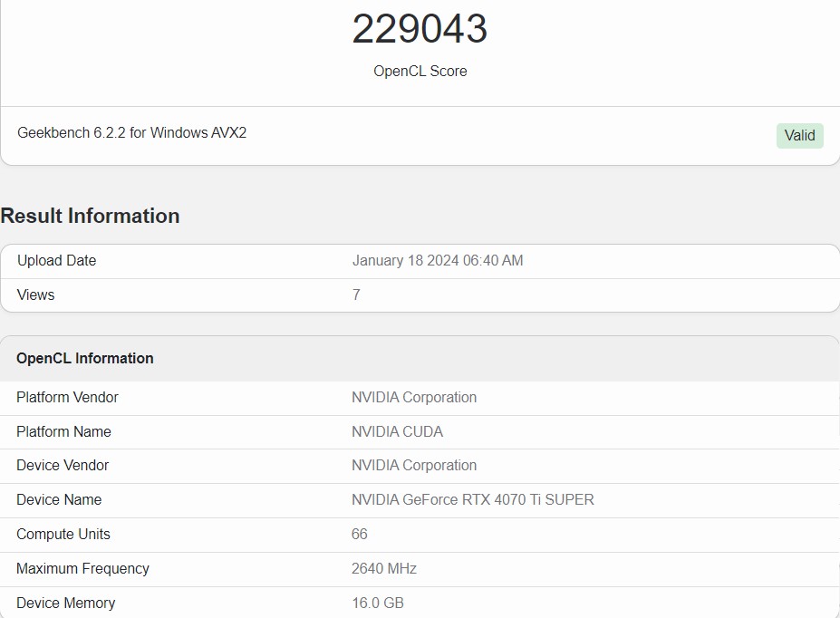This screenshot has width=840, height=618.
Task: Click the Views row label
Action: pyautogui.click(x=35, y=295)
